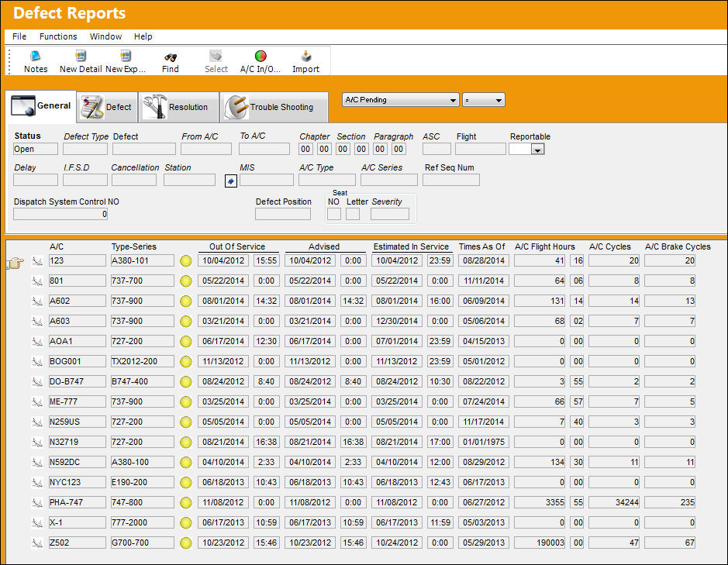Click the Flight input field
This screenshot has width=728, height=565.
(x=481, y=149)
